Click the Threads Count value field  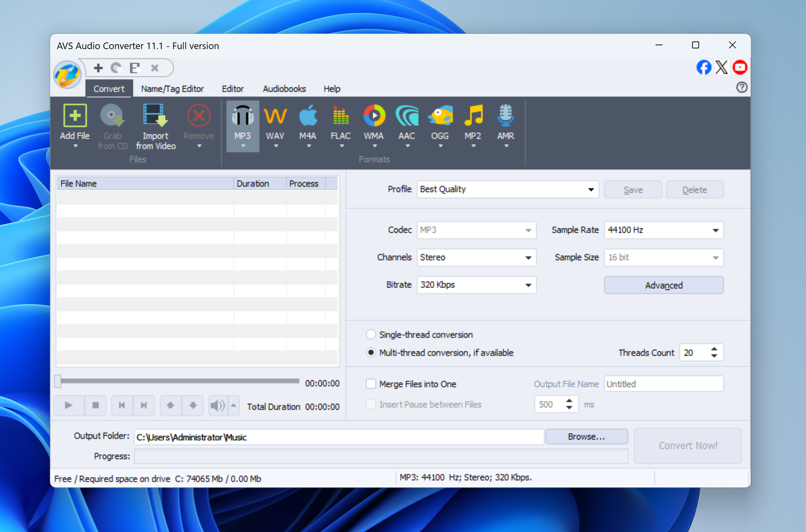click(694, 353)
